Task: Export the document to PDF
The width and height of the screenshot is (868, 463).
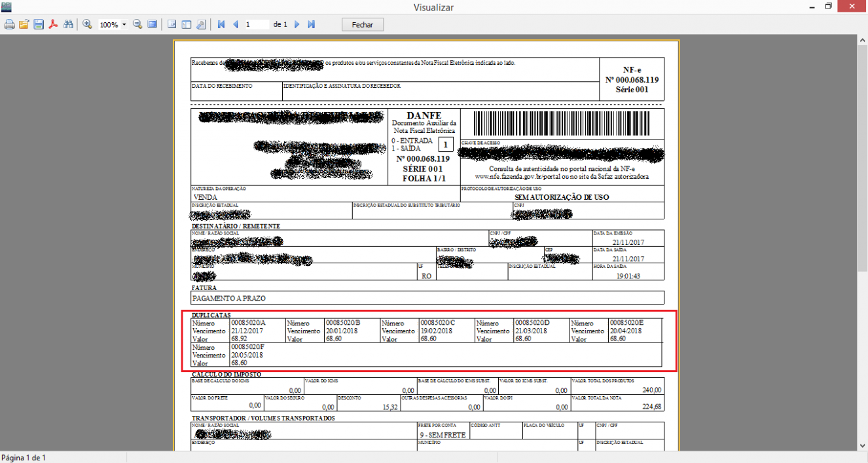Action: tap(53, 24)
